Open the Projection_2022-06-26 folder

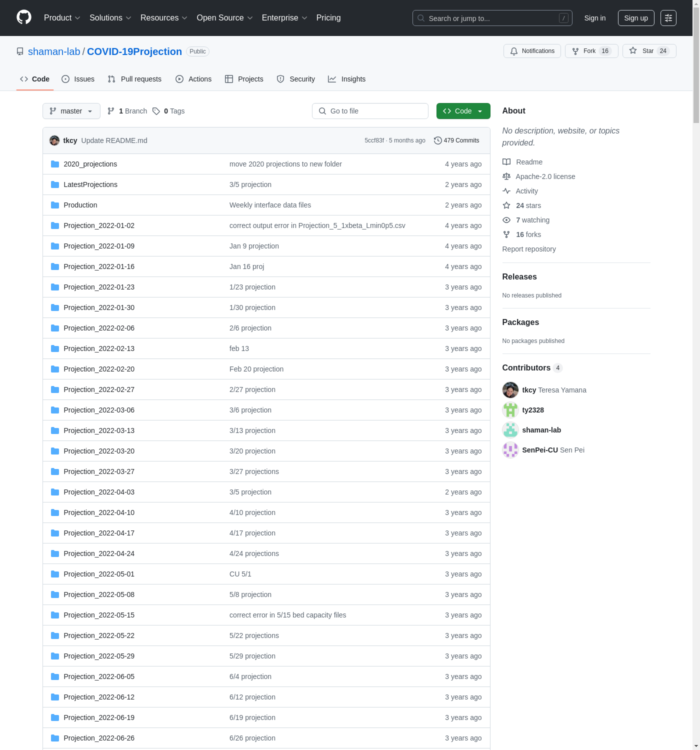pyautogui.click(x=99, y=738)
